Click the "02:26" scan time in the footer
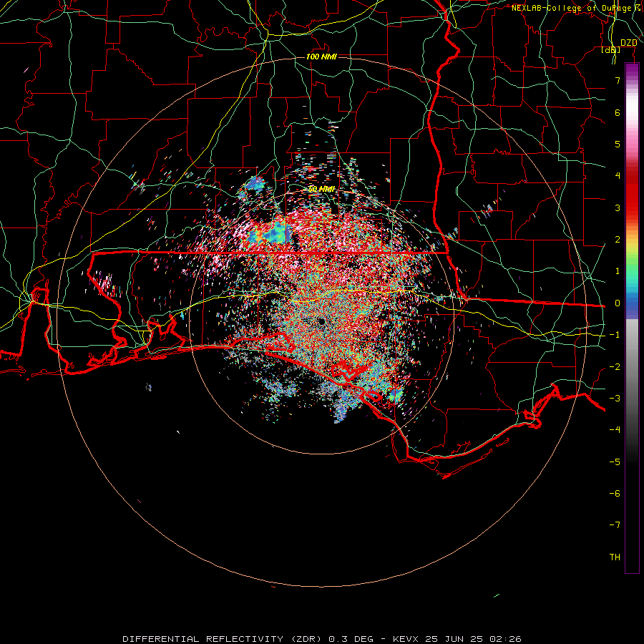 pos(506,639)
